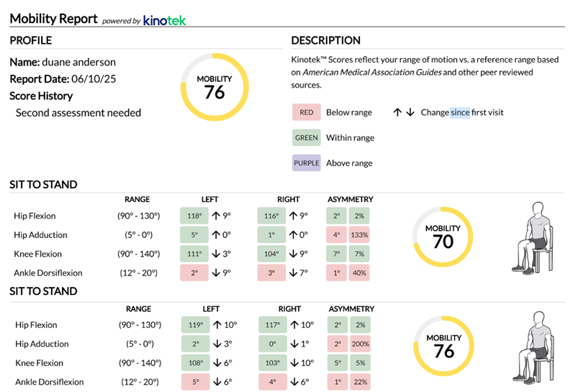Image resolution: width=578 pixels, height=392 pixels.
Task: Click the down arrow in change legend
Action: coord(410,112)
